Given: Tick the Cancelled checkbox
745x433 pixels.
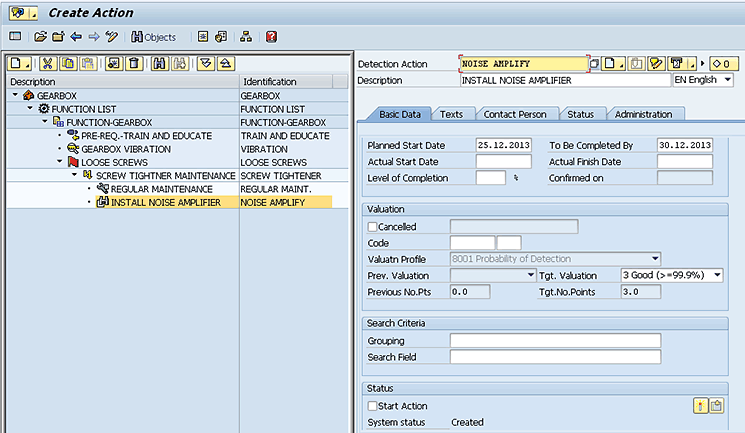Looking at the screenshot, I should [372, 227].
